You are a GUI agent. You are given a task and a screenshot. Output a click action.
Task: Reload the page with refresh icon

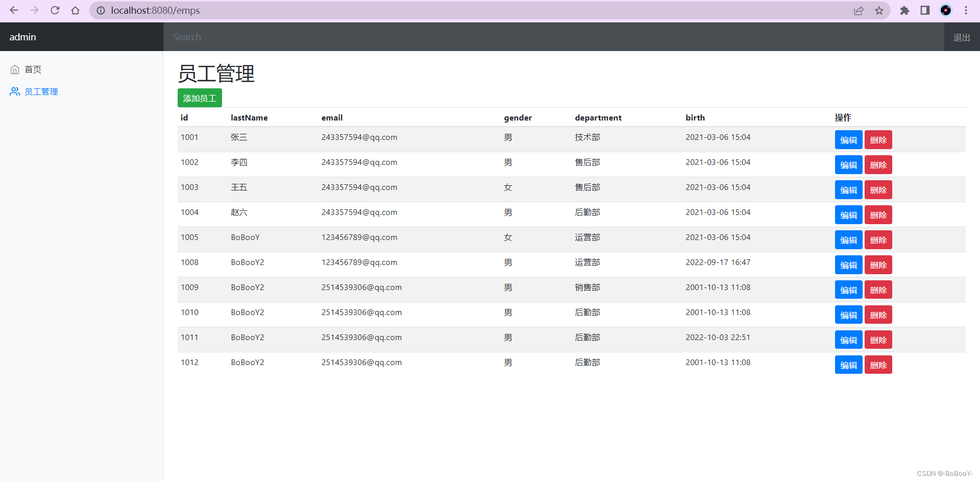pyautogui.click(x=55, y=10)
